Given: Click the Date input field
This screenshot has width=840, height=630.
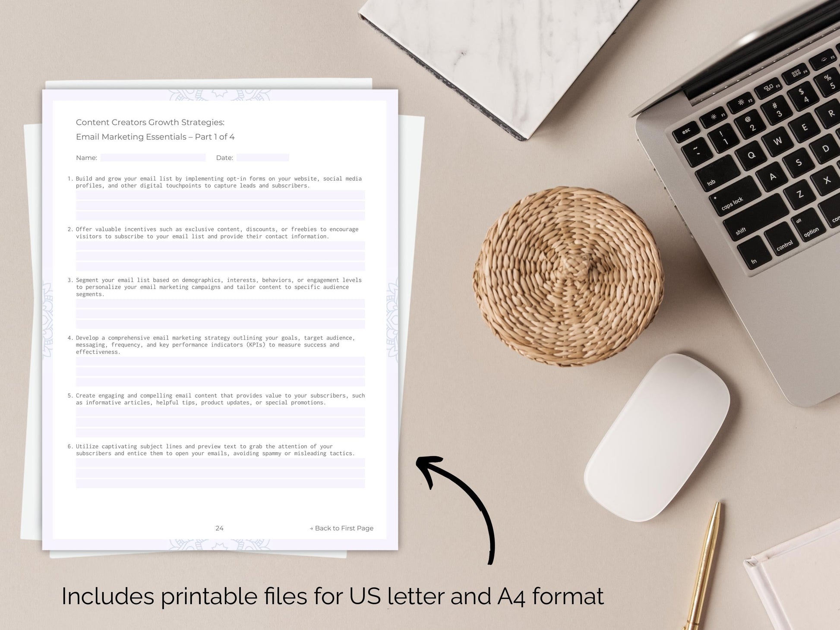Looking at the screenshot, I should click(263, 158).
